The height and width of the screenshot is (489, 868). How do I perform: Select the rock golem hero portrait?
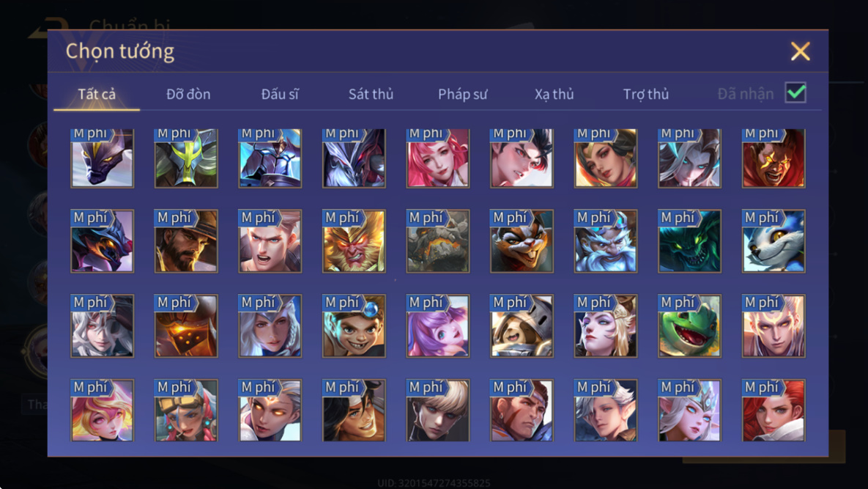438,241
